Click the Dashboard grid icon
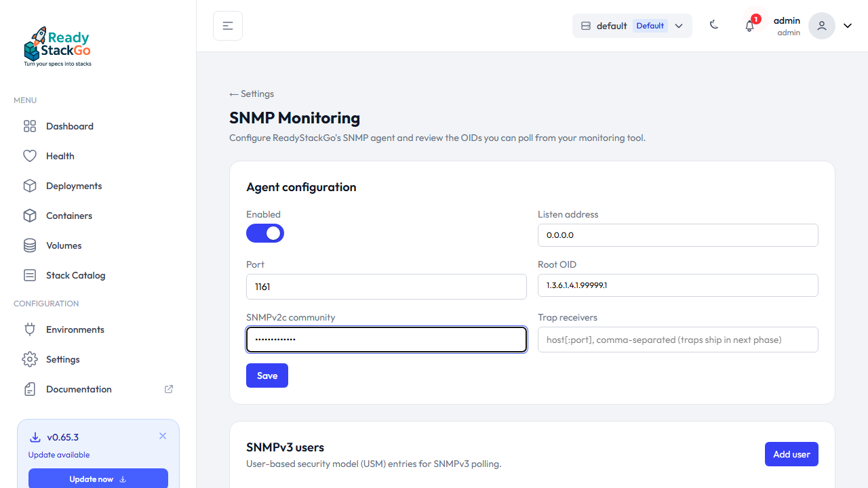This screenshot has width=868, height=488. pyautogui.click(x=30, y=126)
